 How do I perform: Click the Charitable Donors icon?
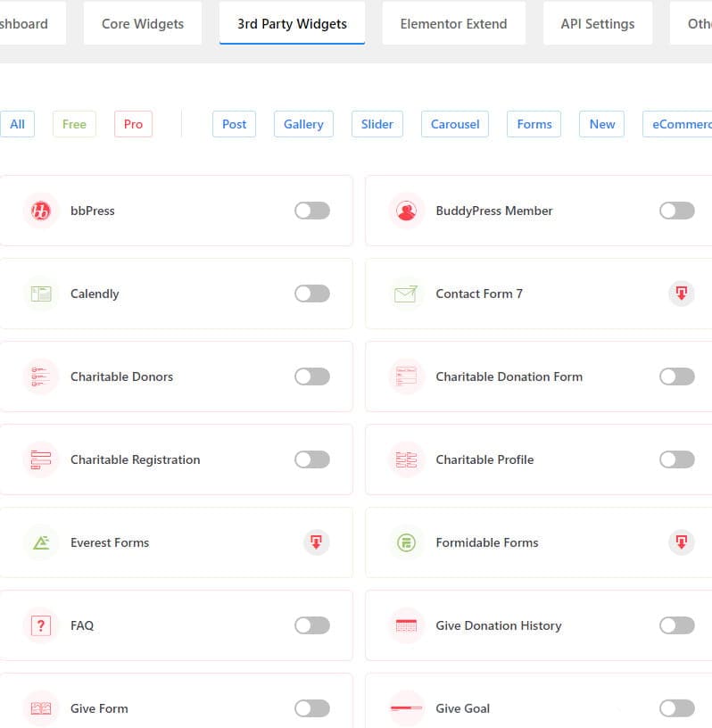point(41,376)
